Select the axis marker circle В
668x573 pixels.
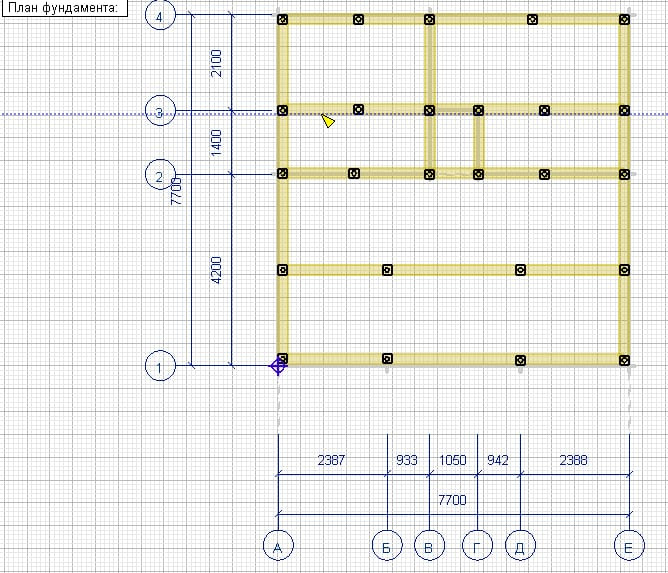[x=429, y=545]
